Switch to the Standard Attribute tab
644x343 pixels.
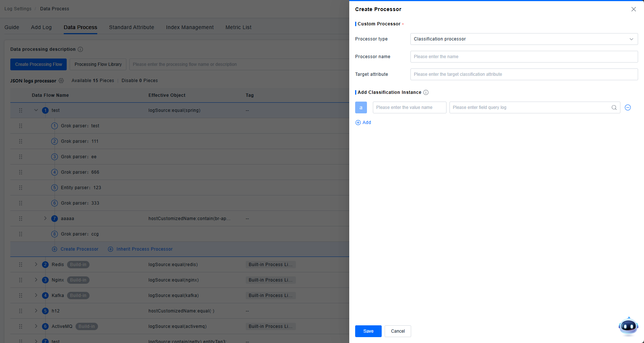point(132,27)
